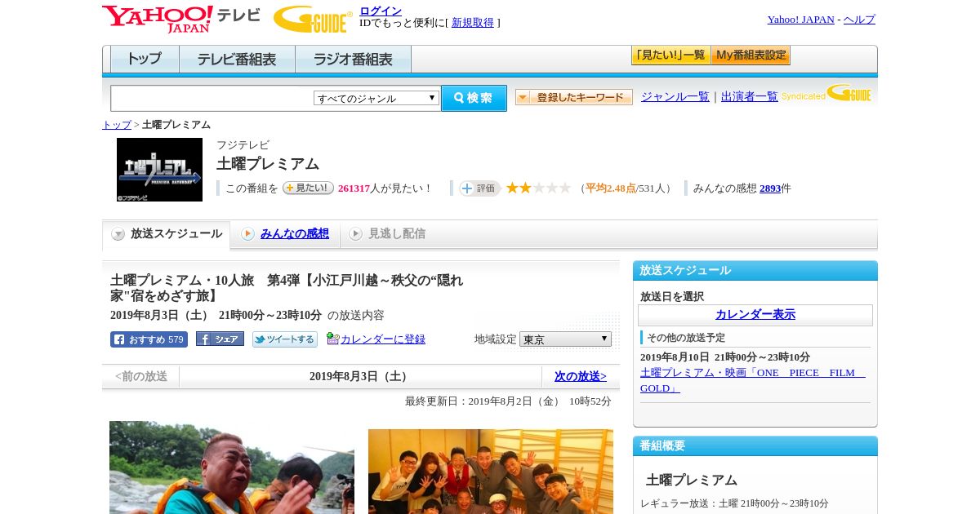Click the Yahoo! JAPAN link at top right
The height and width of the screenshot is (514, 980).
click(800, 20)
